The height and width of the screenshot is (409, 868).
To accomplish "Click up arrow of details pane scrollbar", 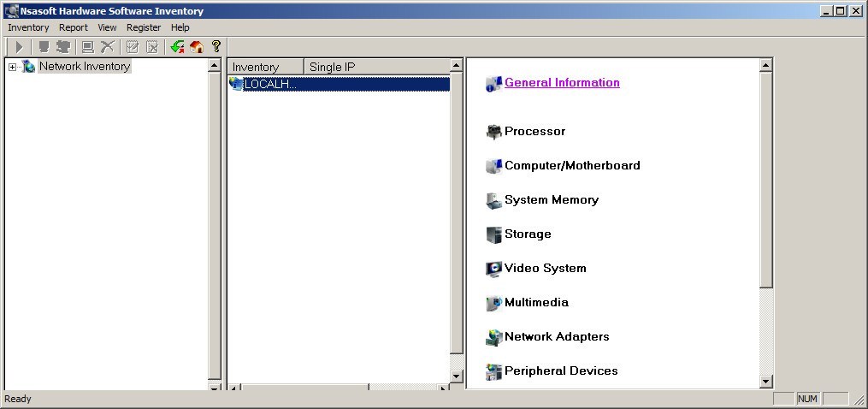I will [x=765, y=65].
